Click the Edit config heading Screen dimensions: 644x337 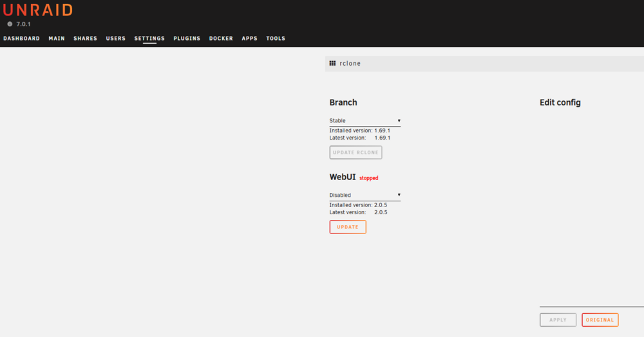point(560,102)
